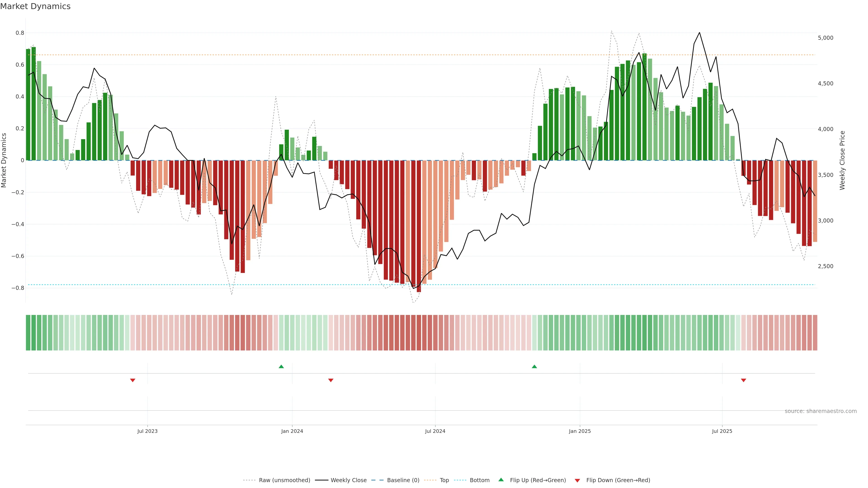Screen dimensions: 868x488
Task: Click the Jul 2024 x-axis label
Action: tap(435, 431)
